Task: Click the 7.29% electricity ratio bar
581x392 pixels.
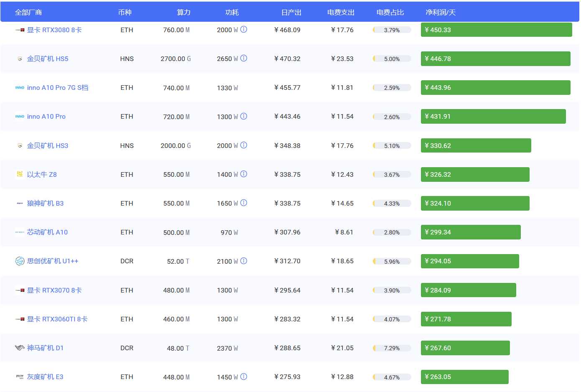Action: point(392,348)
